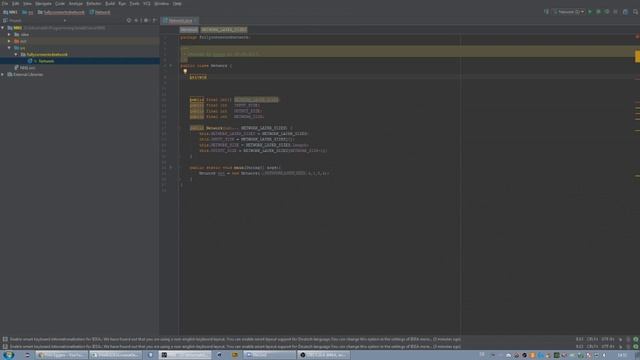Click run gutter icon beside main method
This screenshot has height=360, width=640.
171,168
